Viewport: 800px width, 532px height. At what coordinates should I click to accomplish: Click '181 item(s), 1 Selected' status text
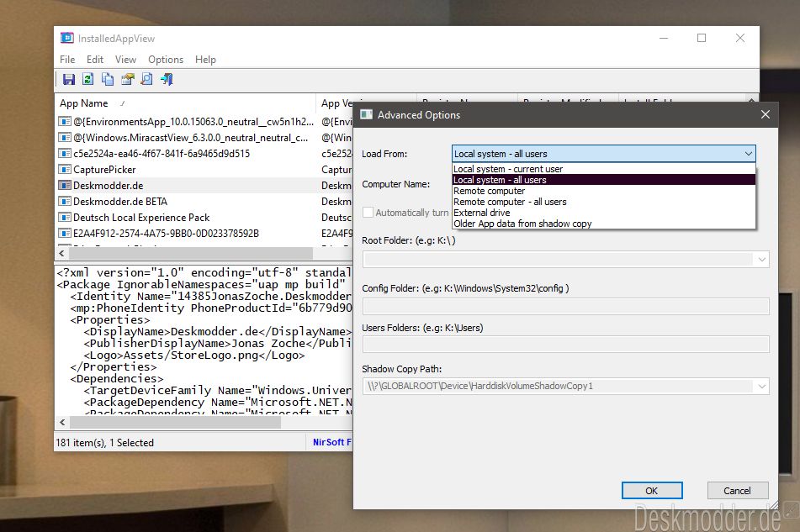(x=104, y=442)
